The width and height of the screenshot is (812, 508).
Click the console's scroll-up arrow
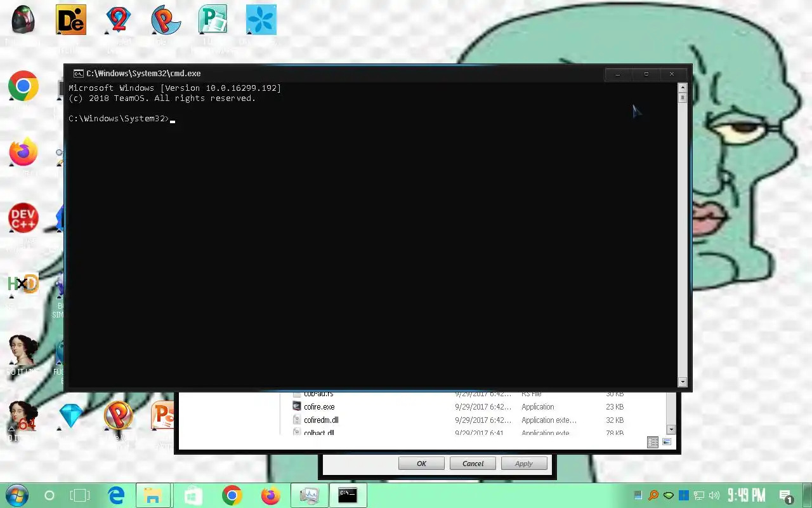[683, 88]
